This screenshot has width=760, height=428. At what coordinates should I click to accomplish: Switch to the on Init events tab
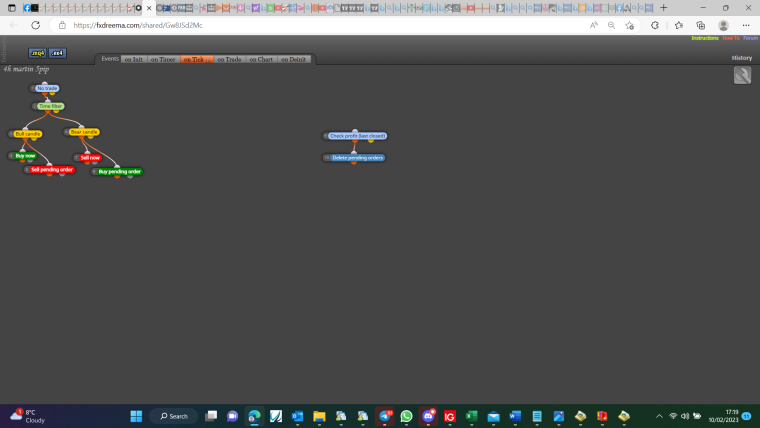point(133,59)
